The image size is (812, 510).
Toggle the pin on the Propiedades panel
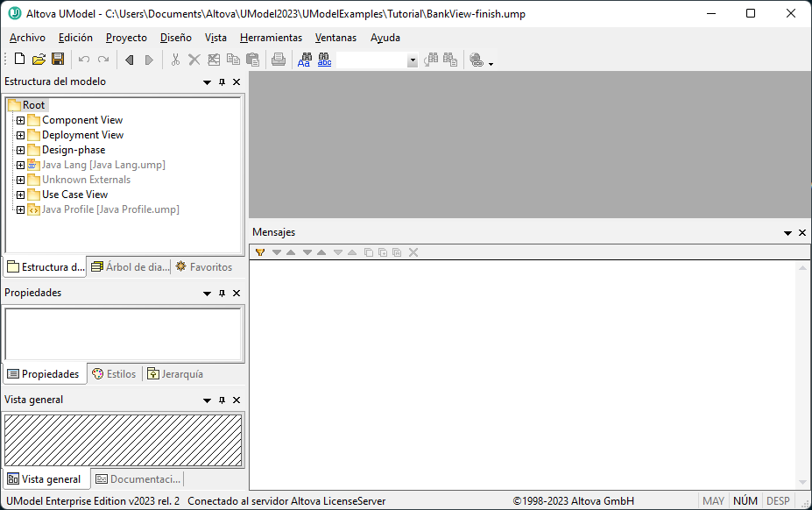222,294
